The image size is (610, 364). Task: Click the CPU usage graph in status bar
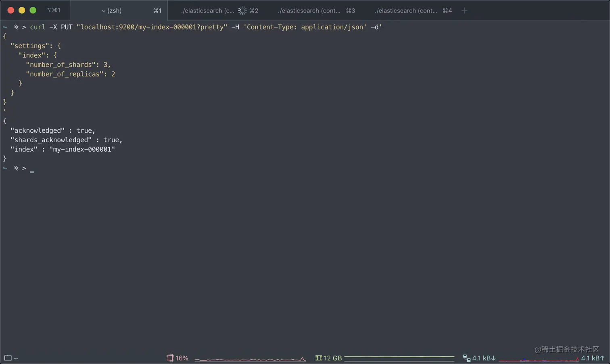pyautogui.click(x=250, y=358)
